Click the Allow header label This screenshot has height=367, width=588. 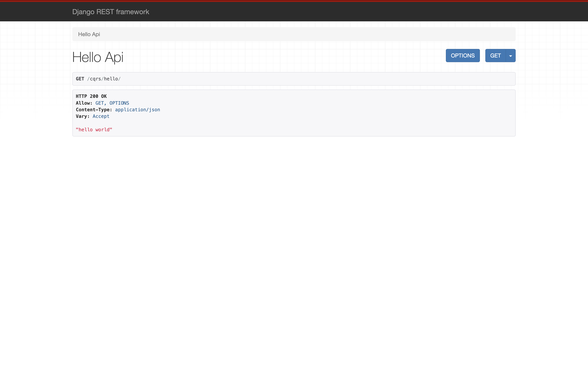point(84,103)
